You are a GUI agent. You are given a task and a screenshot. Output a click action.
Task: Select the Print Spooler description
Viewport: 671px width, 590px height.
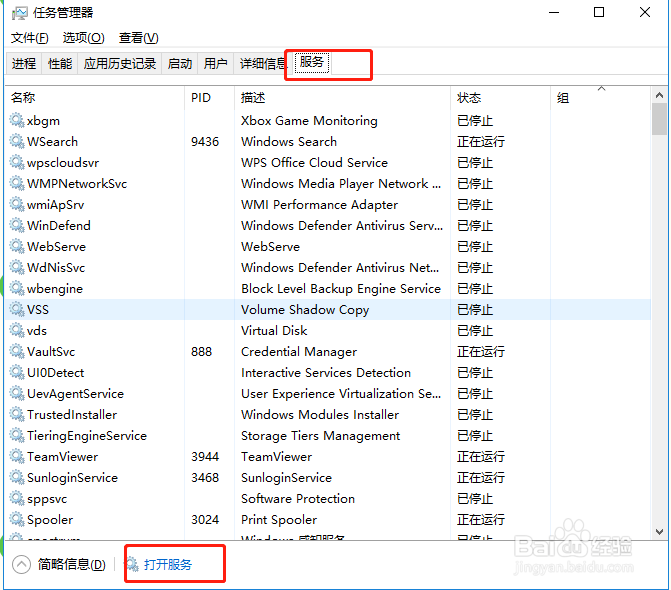tap(279, 520)
